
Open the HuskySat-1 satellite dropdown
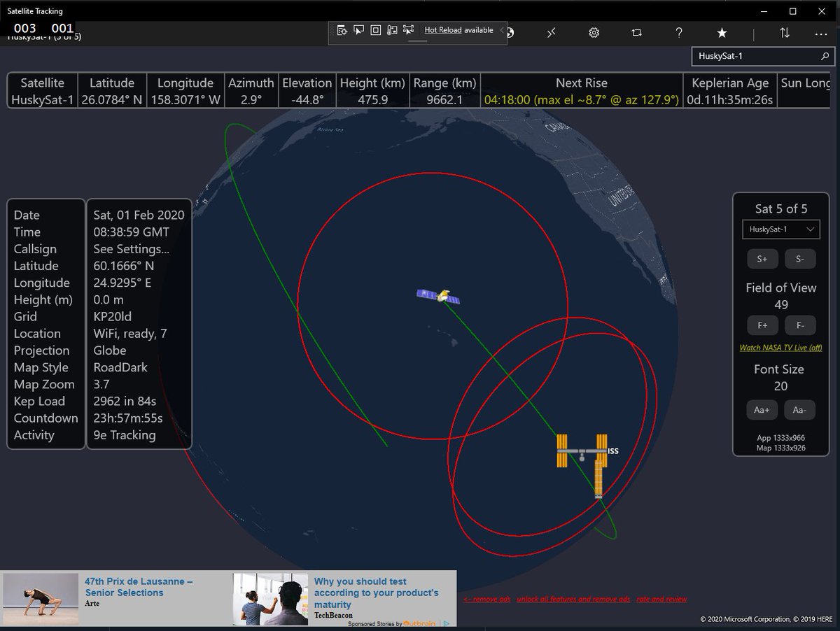(780, 229)
